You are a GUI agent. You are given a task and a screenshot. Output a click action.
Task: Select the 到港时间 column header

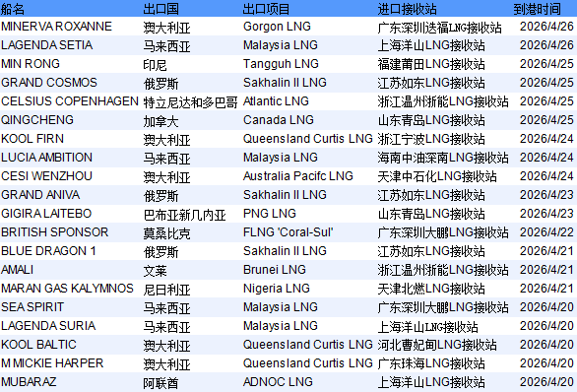(x=537, y=9)
